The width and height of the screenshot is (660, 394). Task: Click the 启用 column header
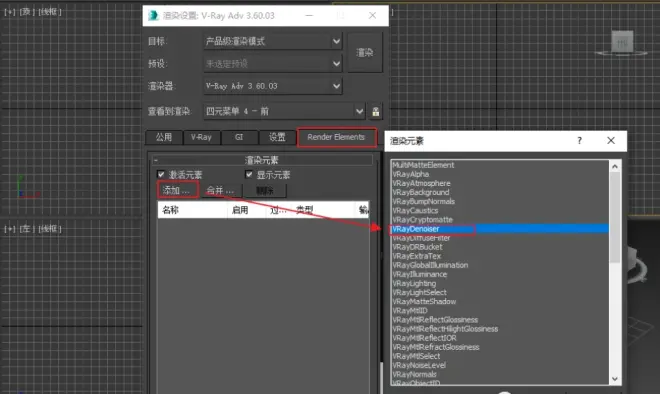pos(246,210)
